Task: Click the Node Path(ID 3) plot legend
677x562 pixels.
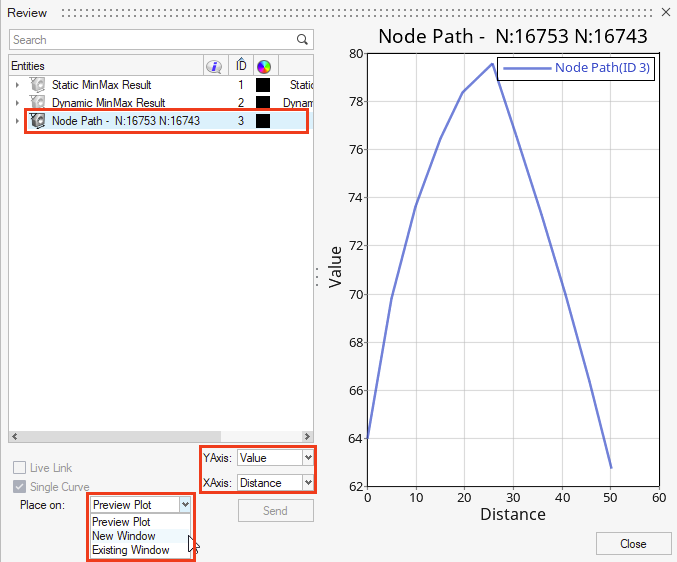Action: [x=576, y=68]
